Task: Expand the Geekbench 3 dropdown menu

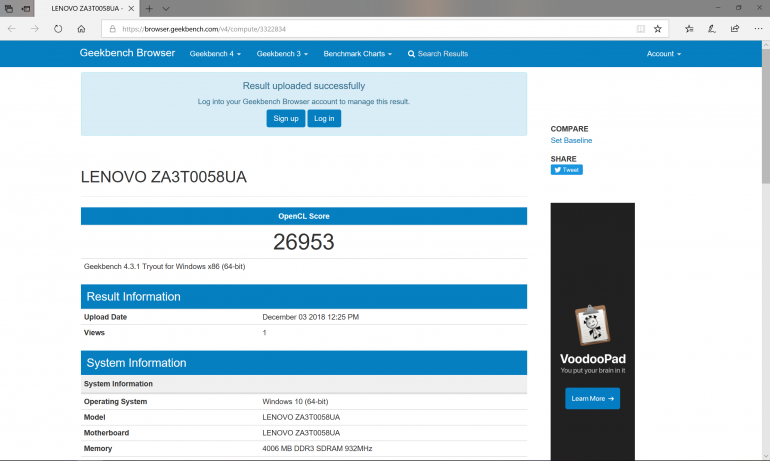Action: click(282, 54)
